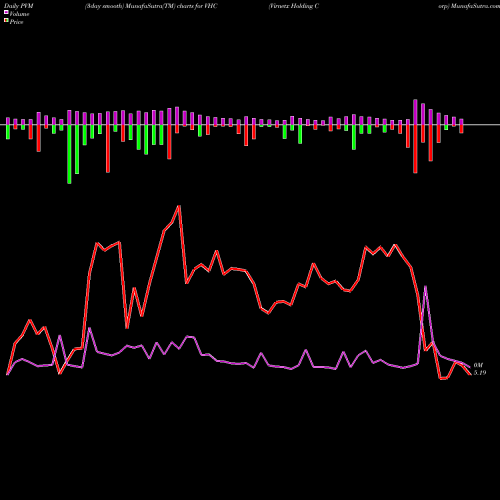Click the '0M' volume value label
The width and height of the screenshot is (500, 500).
[x=478, y=365]
